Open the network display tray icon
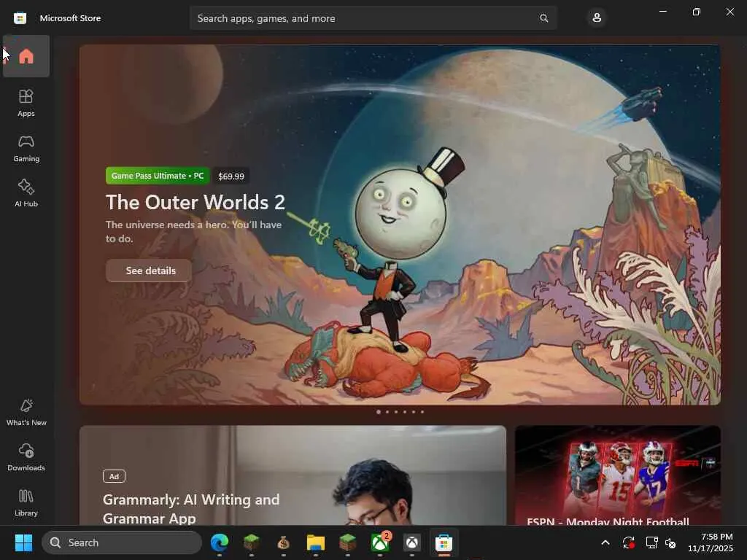Screen dimensions: 747x560 651,542
